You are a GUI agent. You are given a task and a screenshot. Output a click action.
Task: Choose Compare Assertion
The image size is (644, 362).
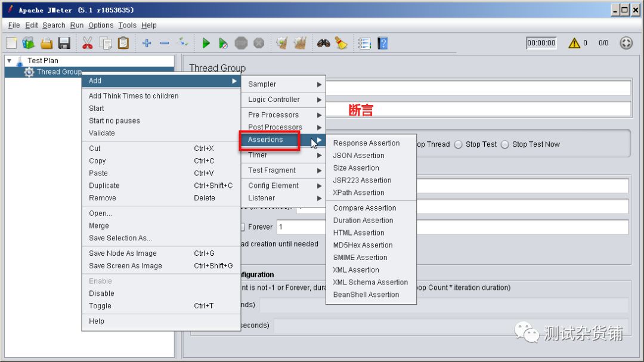[x=371, y=208]
